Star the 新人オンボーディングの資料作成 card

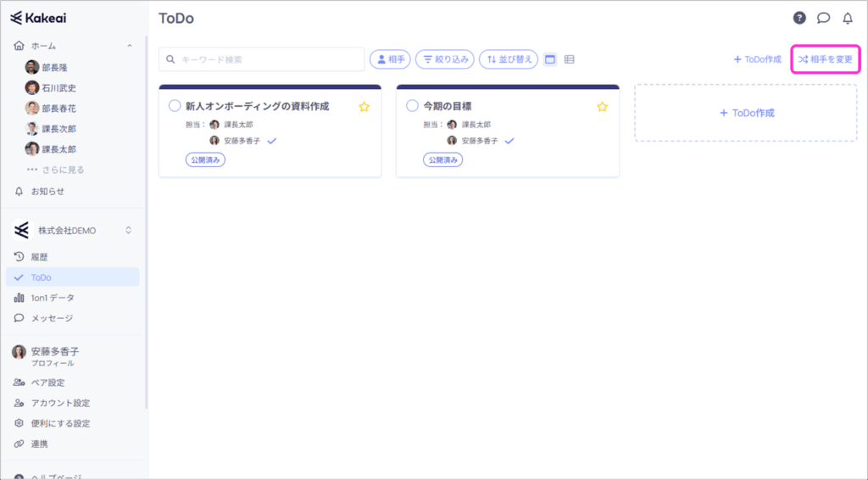click(364, 107)
